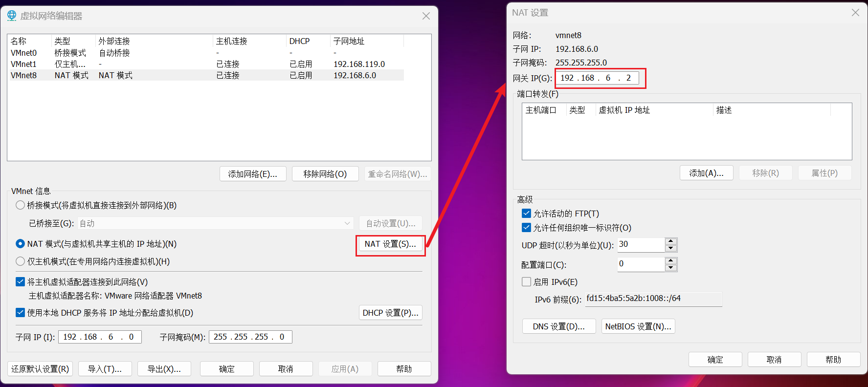Close the 虚拟网络编辑器 window
Image resolution: width=868 pixels, height=387 pixels.
(x=426, y=16)
